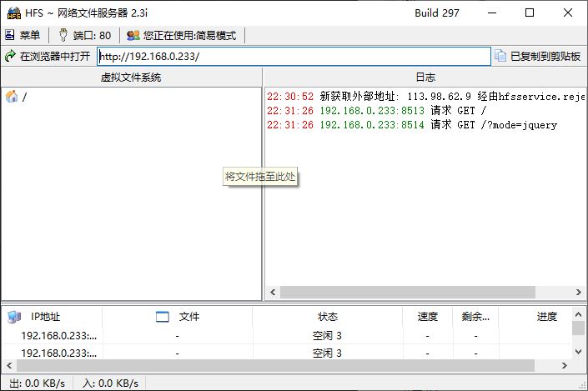
Task: Click the 端口: 80 port button
Action: pos(85,35)
